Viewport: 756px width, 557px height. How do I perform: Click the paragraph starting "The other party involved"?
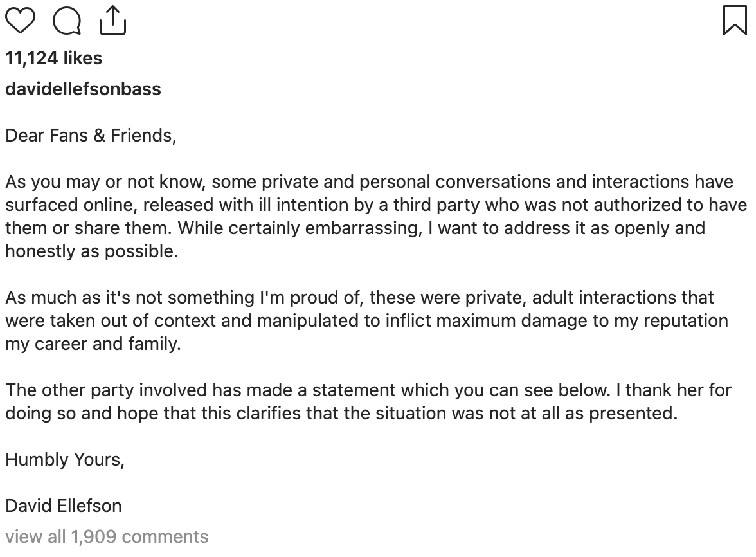pyautogui.click(x=368, y=390)
